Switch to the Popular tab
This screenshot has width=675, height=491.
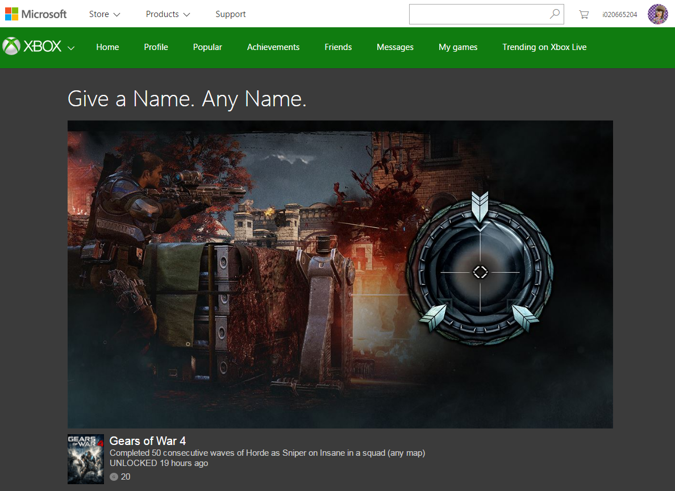point(207,47)
